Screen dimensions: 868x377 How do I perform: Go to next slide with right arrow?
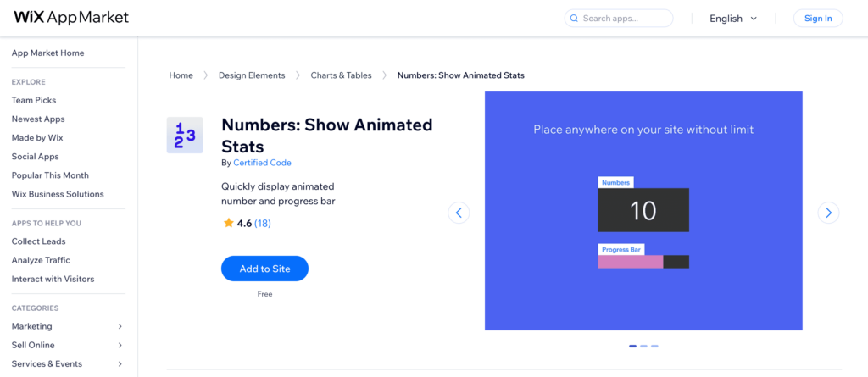(828, 213)
